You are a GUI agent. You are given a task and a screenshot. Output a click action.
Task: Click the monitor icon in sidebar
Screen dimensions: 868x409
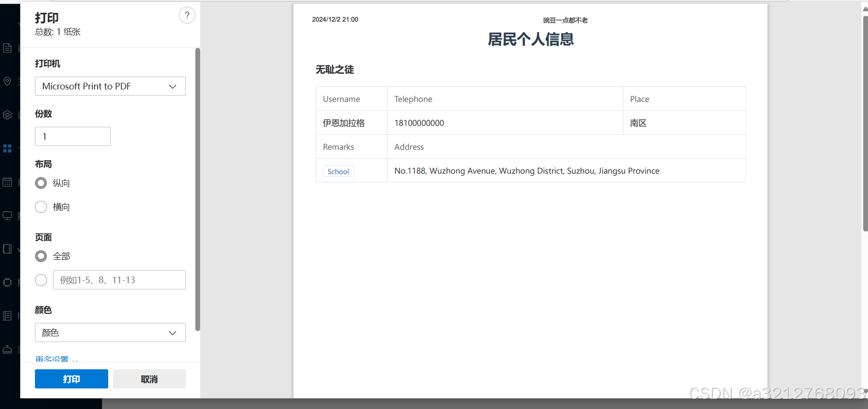click(7, 215)
